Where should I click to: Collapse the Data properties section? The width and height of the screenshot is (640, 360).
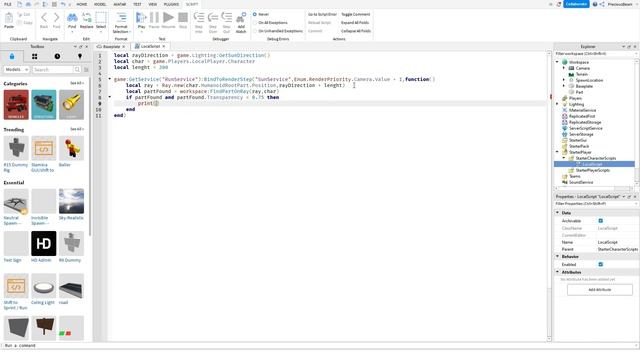click(x=558, y=213)
